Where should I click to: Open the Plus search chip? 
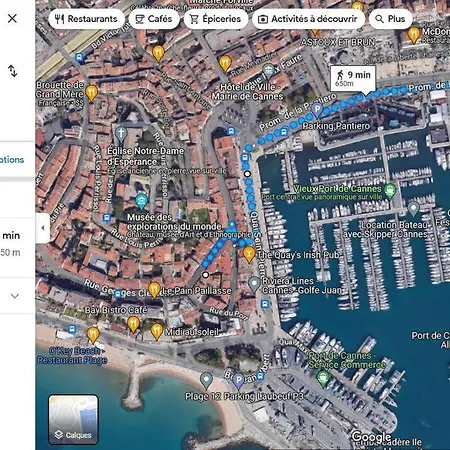pyautogui.click(x=390, y=19)
